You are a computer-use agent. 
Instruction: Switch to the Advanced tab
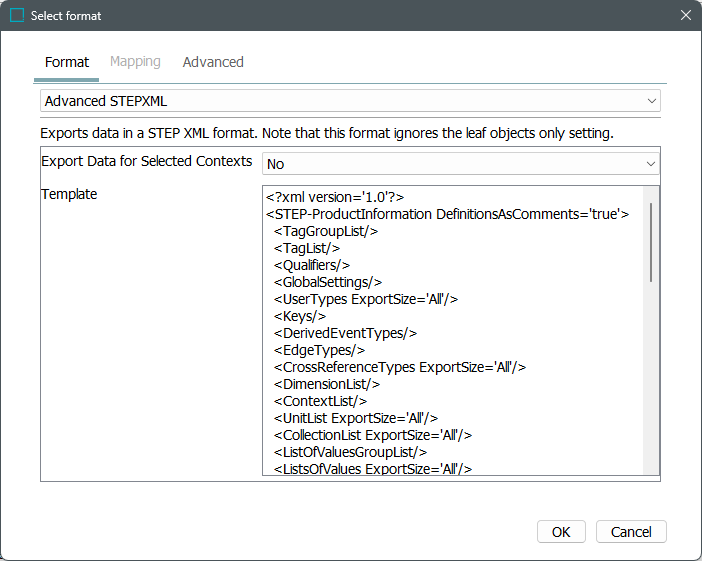[213, 62]
